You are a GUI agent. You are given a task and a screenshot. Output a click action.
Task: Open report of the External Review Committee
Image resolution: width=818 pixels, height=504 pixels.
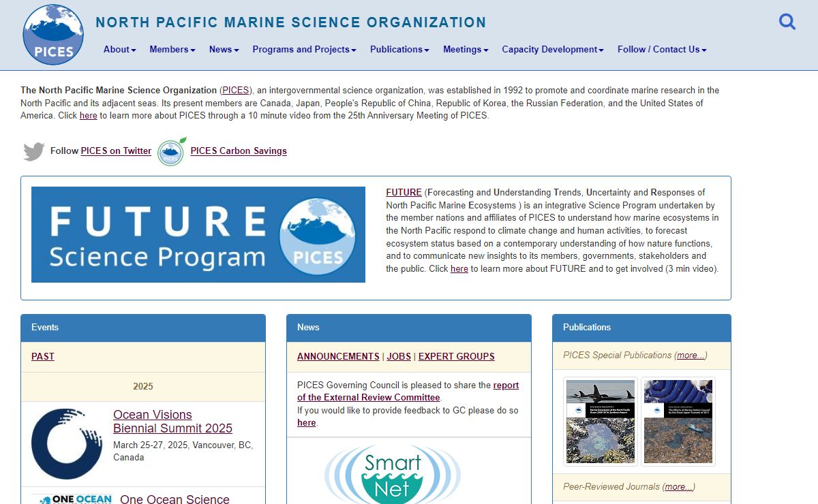(x=408, y=391)
